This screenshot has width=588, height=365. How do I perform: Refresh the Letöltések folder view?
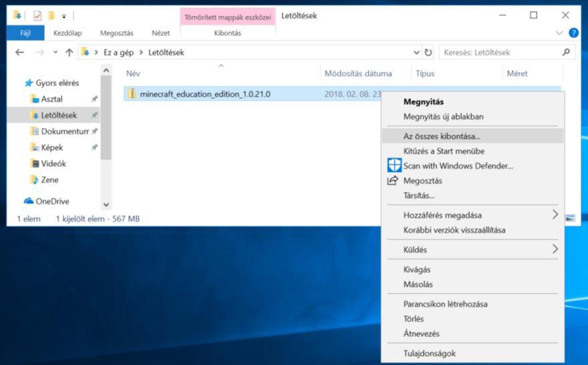pyautogui.click(x=428, y=53)
